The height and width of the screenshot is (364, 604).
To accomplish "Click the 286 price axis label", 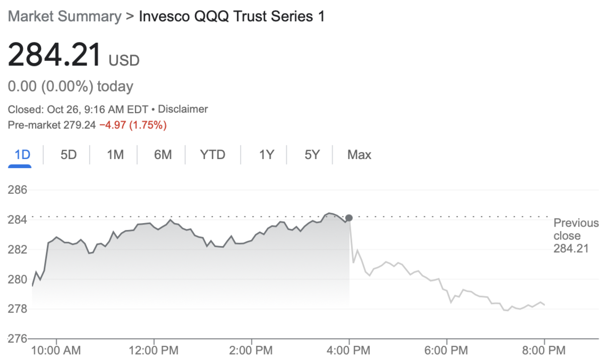I will tap(18, 190).
